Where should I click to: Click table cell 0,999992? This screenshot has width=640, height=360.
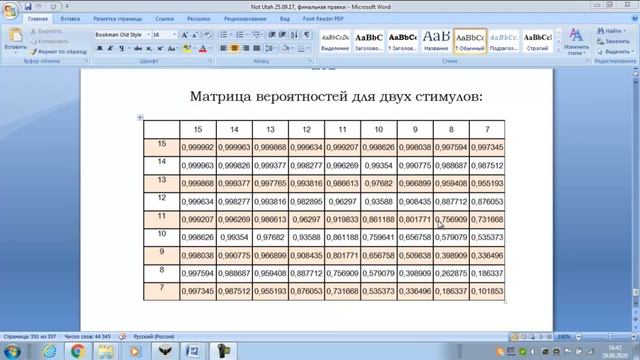tap(198, 147)
